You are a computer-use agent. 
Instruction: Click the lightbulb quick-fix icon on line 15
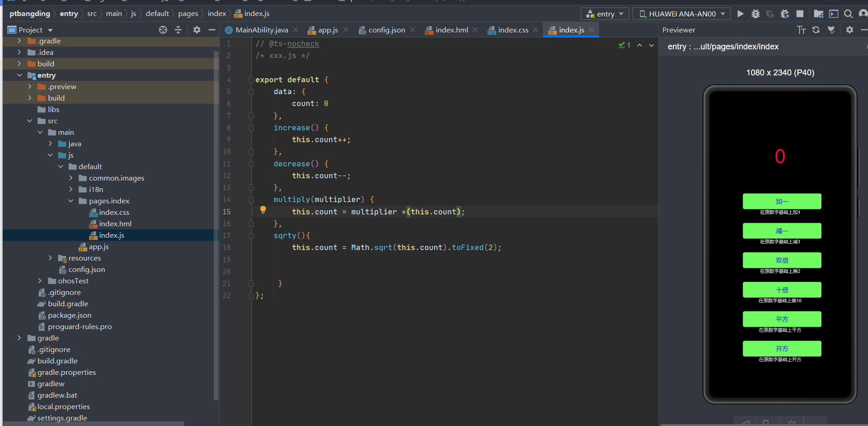(x=263, y=210)
